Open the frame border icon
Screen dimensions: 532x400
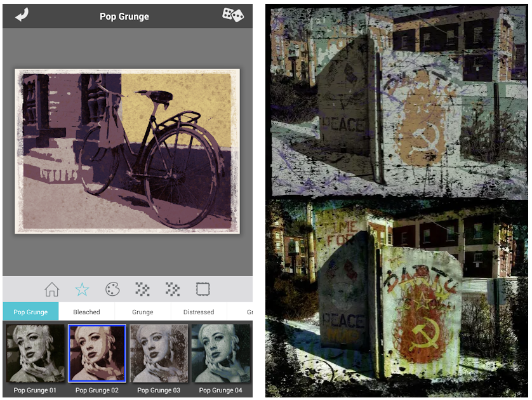click(203, 290)
